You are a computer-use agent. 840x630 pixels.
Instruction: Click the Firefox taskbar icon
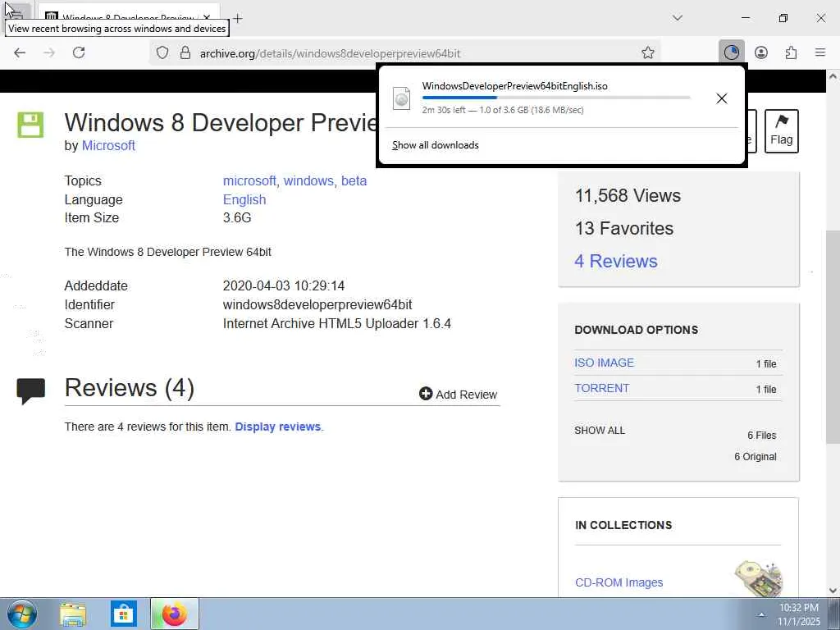click(x=175, y=614)
